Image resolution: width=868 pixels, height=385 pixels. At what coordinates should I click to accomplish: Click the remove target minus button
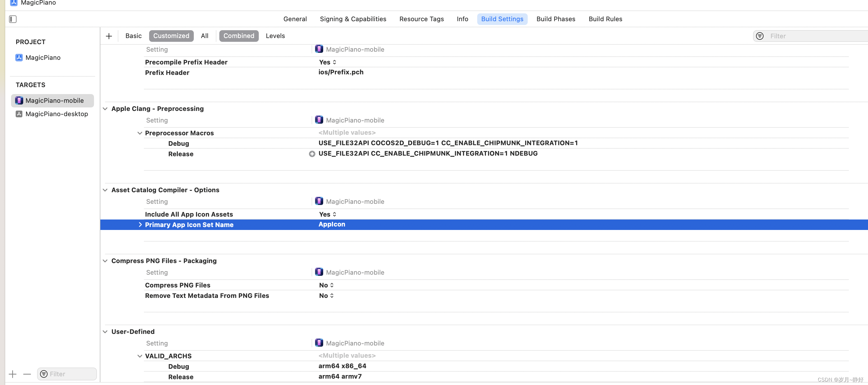[27, 374]
